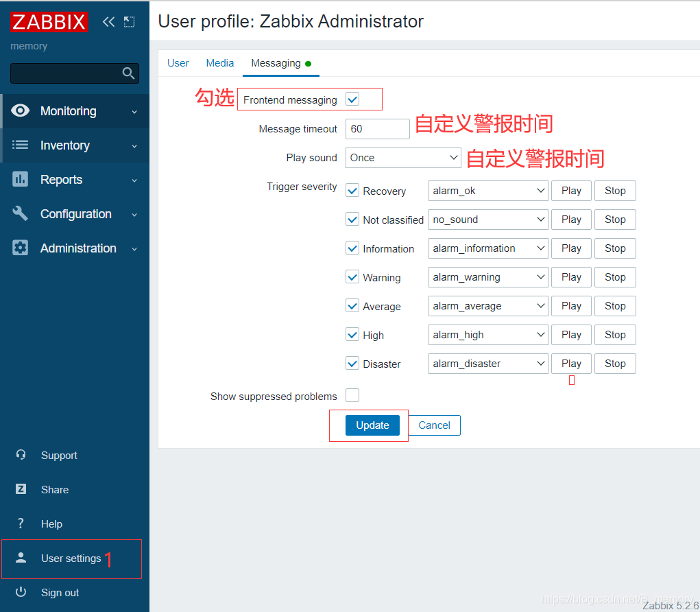Switch to the Media tab
The width and height of the screenshot is (700, 612).
219,63
